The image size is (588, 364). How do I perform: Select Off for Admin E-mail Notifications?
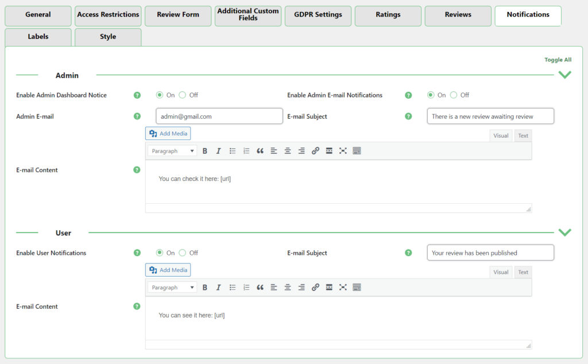click(454, 95)
